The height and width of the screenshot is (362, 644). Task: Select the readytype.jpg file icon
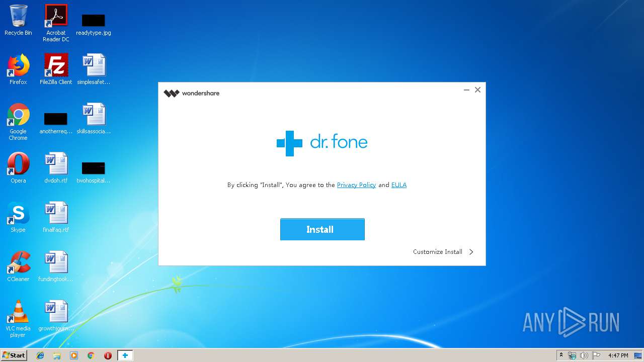point(94,24)
